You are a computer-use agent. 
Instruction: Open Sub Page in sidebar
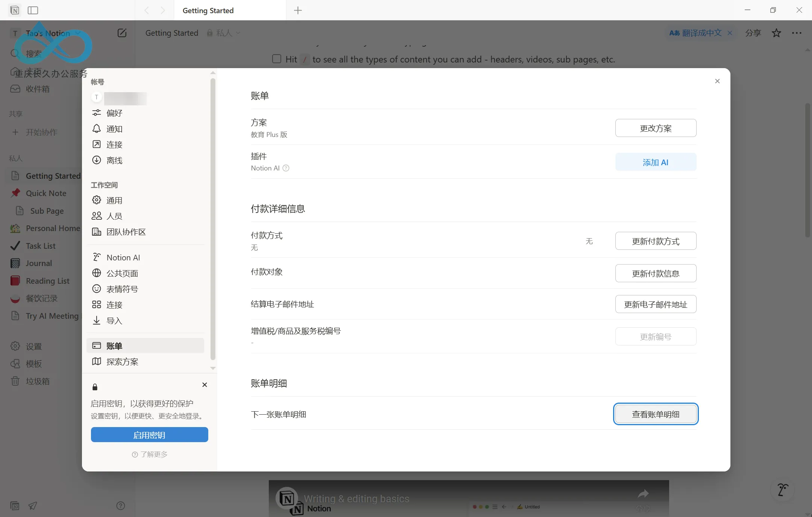point(47,211)
